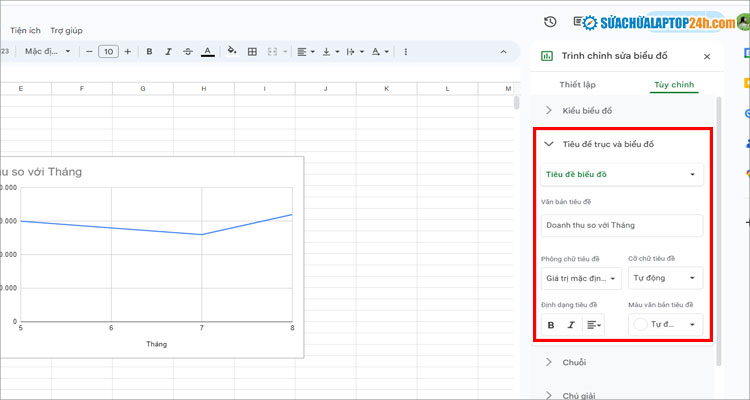
Task: Open the 'Trợ giúp' menu
Action: [x=66, y=31]
